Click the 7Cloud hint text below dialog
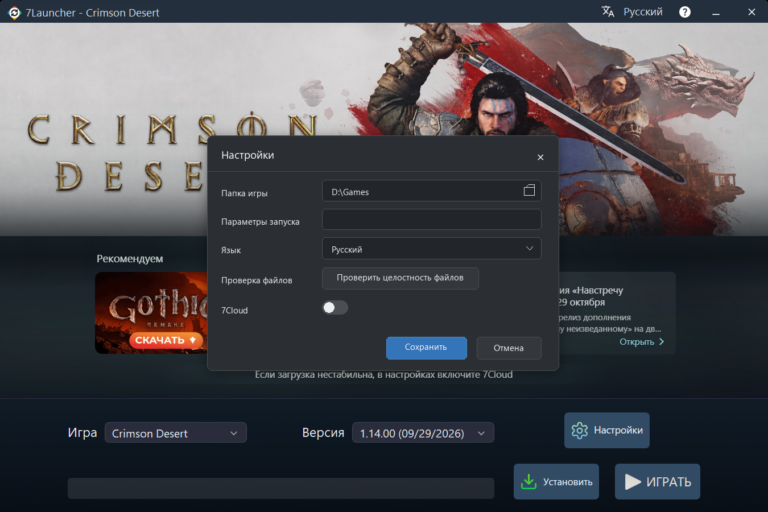Screen dimensions: 768x512 pyautogui.click(x=384, y=374)
